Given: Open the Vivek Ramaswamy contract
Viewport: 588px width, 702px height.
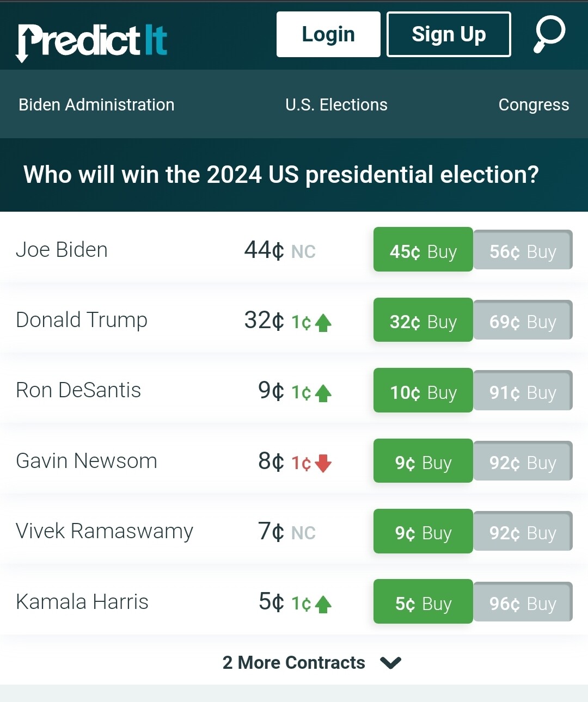Looking at the screenshot, I should (105, 531).
